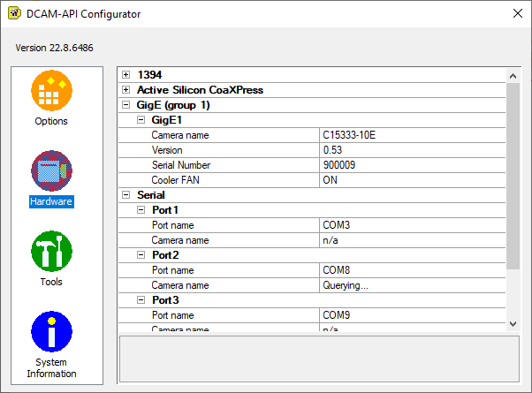Open the Options section icon

51,90
